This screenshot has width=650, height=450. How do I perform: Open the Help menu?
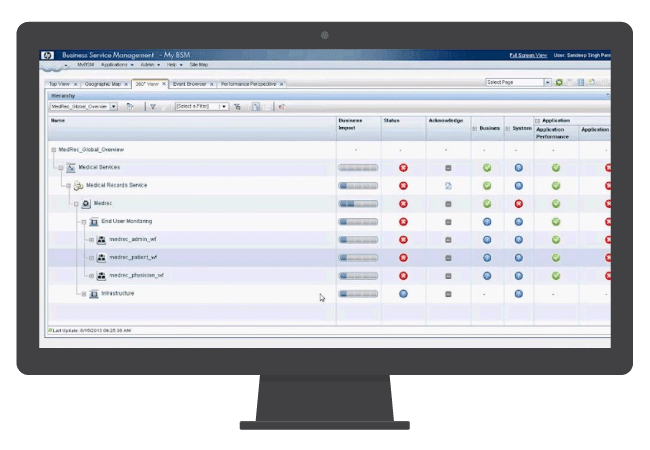pyautogui.click(x=175, y=65)
